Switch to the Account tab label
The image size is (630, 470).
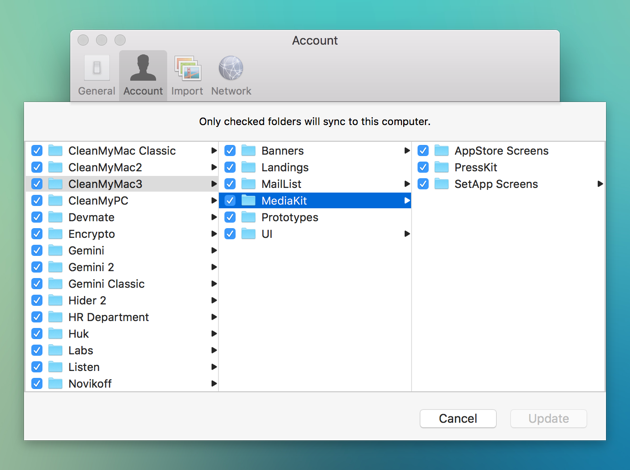[143, 91]
